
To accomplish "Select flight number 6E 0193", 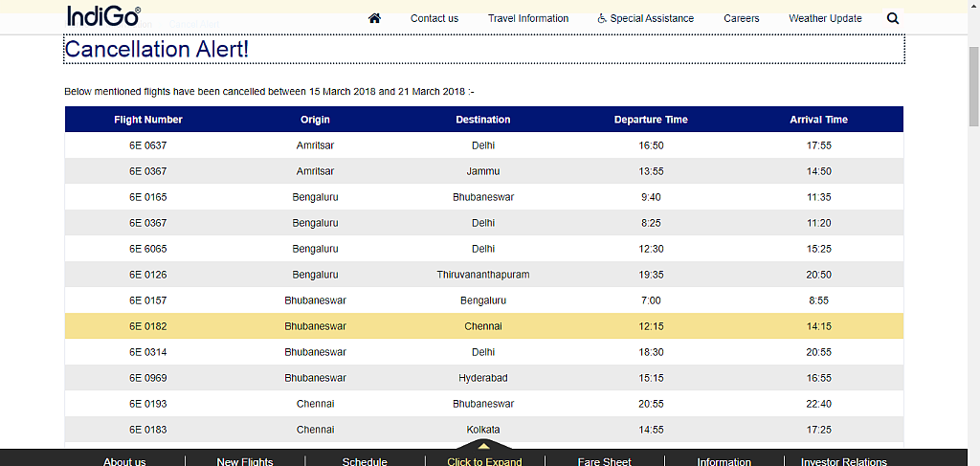I will (148, 404).
